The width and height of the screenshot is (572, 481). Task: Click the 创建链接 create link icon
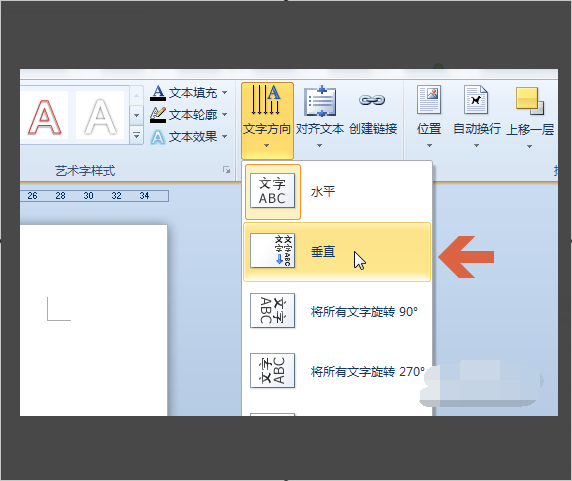click(372, 100)
